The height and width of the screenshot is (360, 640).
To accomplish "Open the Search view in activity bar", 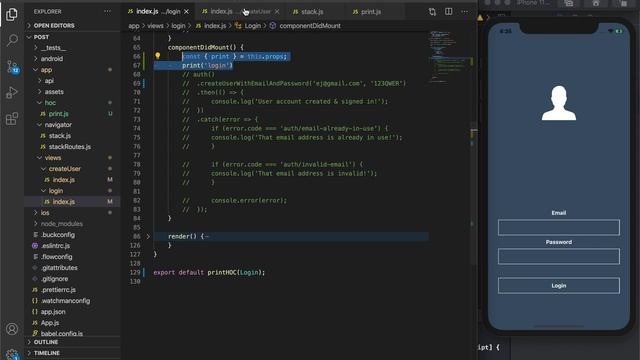I will point(12,40).
